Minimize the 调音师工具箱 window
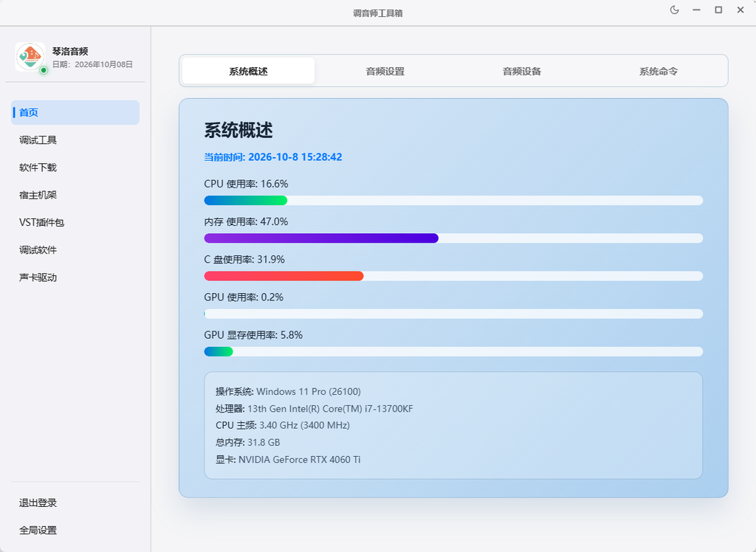 tap(696, 10)
